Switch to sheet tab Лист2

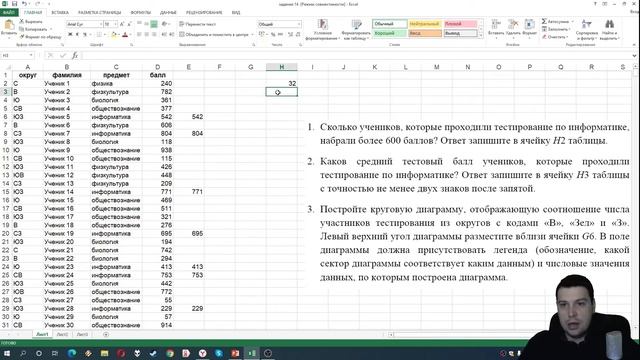(x=62, y=334)
